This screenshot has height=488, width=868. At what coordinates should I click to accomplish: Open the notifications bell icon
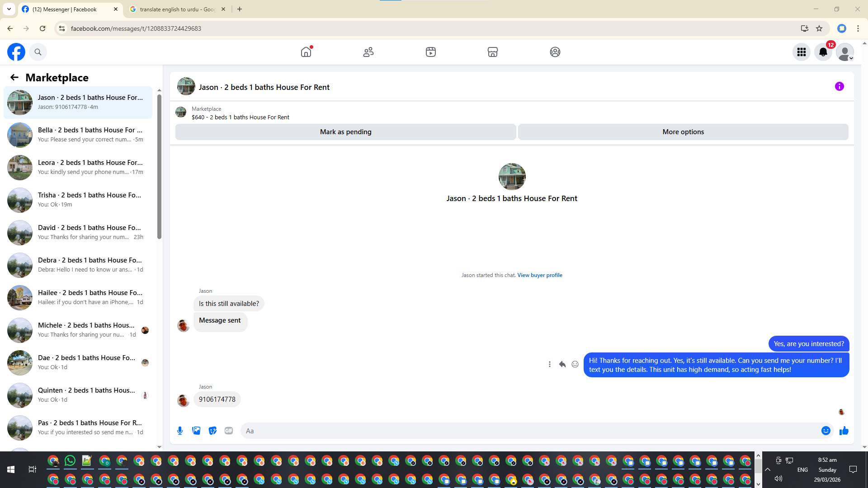click(x=823, y=52)
